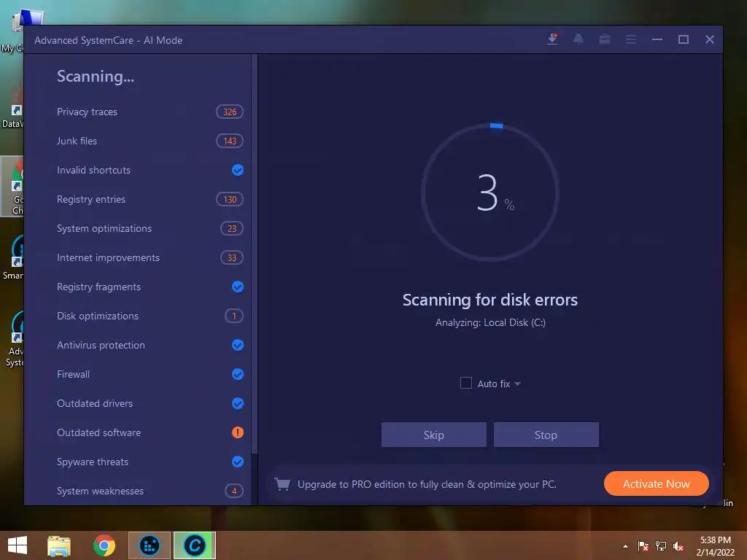Click the scan list vertical scrollbar
747x560 pixels.
(255, 254)
